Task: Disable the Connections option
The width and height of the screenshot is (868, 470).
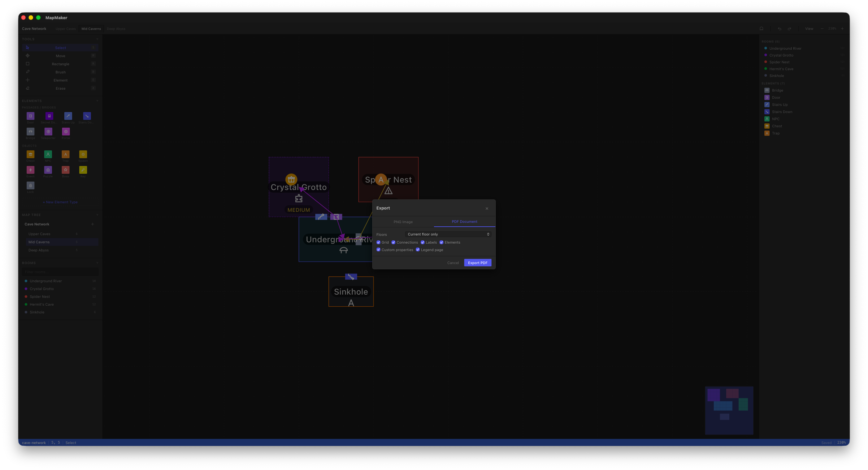Action: pos(393,243)
